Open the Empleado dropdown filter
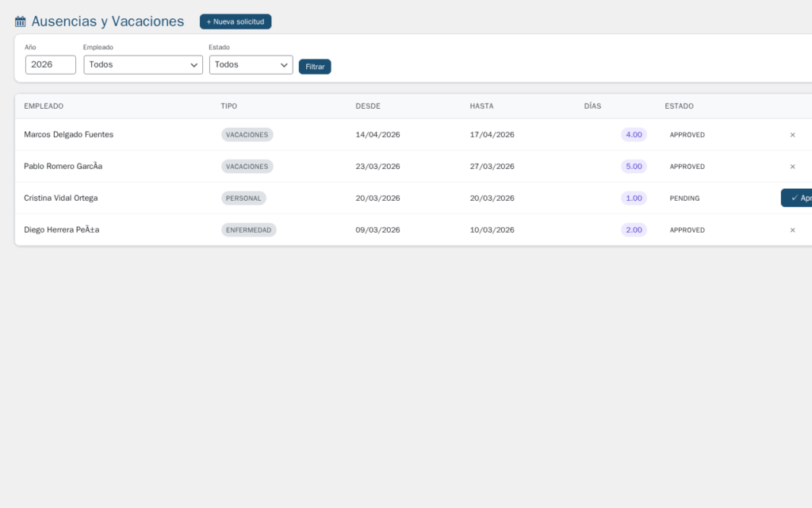 click(x=143, y=65)
